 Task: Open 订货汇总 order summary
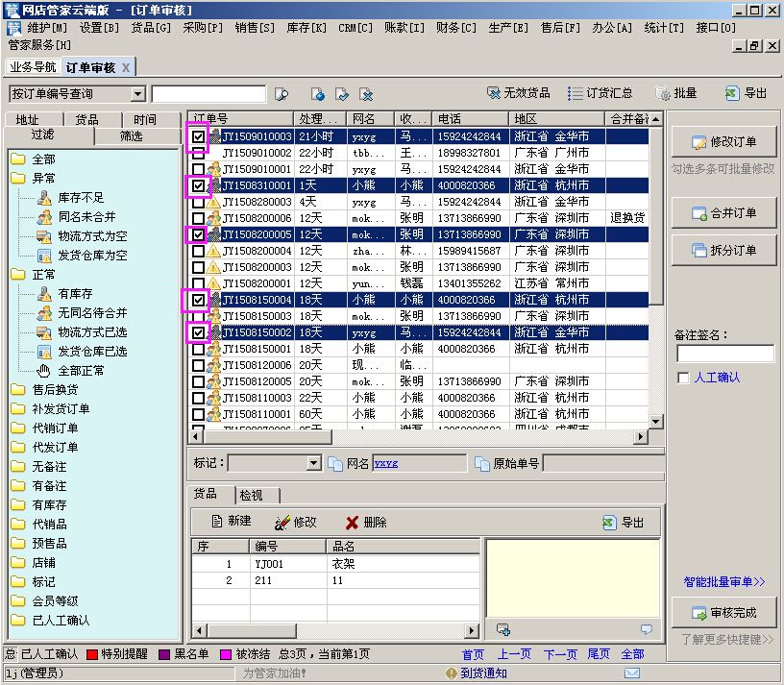[x=600, y=93]
